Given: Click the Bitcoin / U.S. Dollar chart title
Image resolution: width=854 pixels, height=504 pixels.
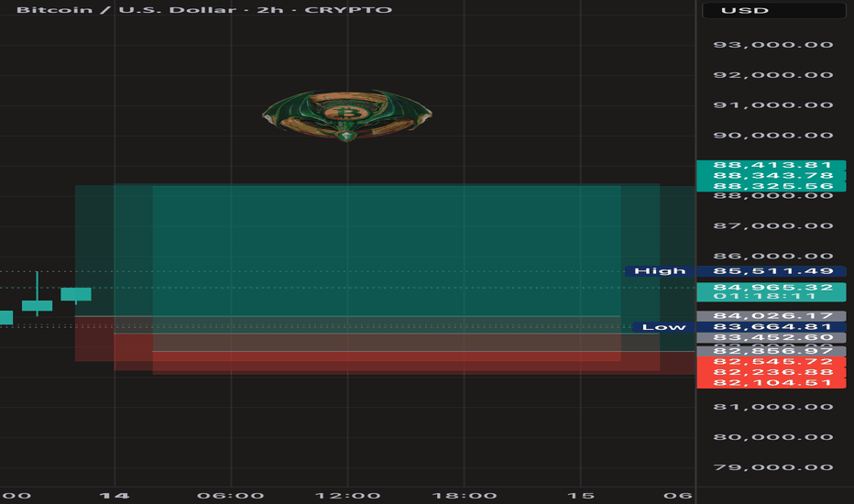Looking at the screenshot, I should coord(204,10).
